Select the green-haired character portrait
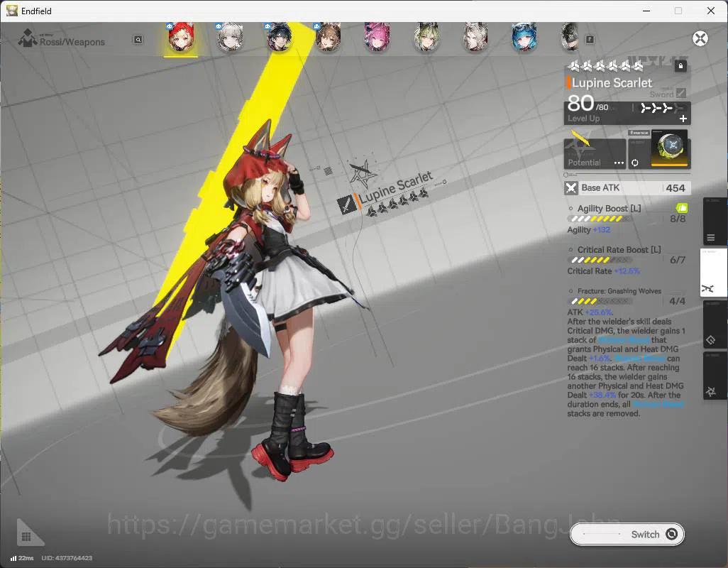728x568 pixels. coord(426,37)
